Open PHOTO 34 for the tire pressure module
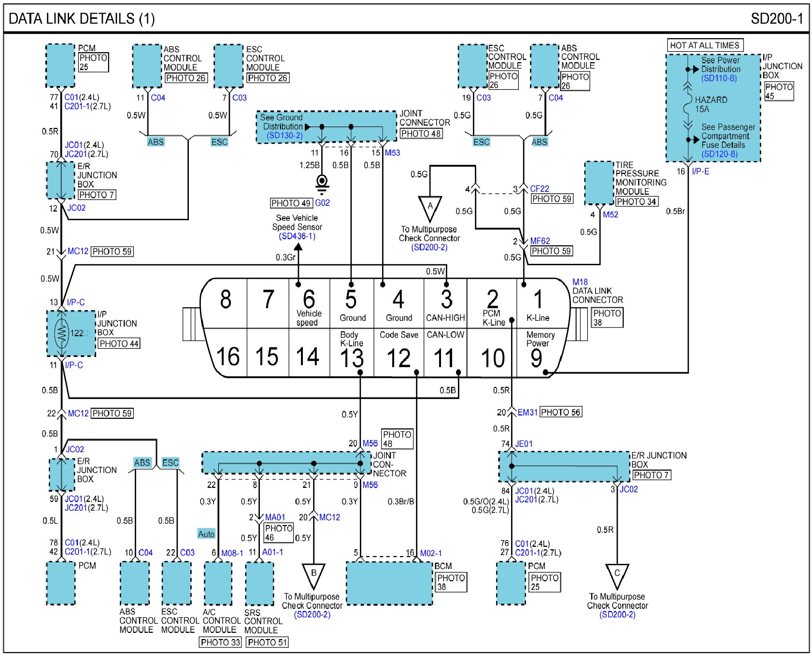The height and width of the screenshot is (657, 812). [637, 202]
